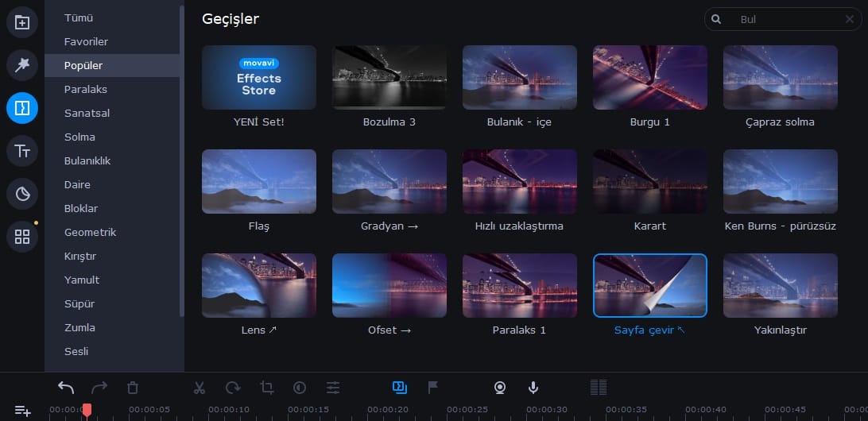Select the Gradyan → transition thumbnail
Screen dimensions: 868x421
pos(389,181)
